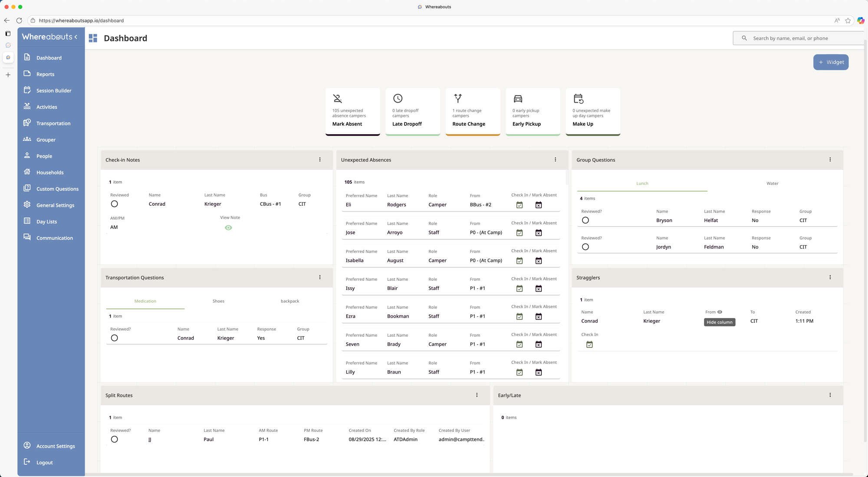The width and height of the screenshot is (868, 477).
Task: Switch to the Water tab
Action: (772, 184)
